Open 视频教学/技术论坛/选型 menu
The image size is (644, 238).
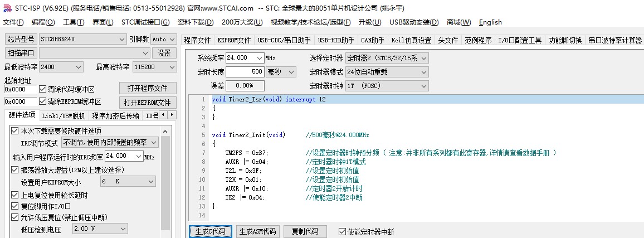pyautogui.click(x=310, y=22)
